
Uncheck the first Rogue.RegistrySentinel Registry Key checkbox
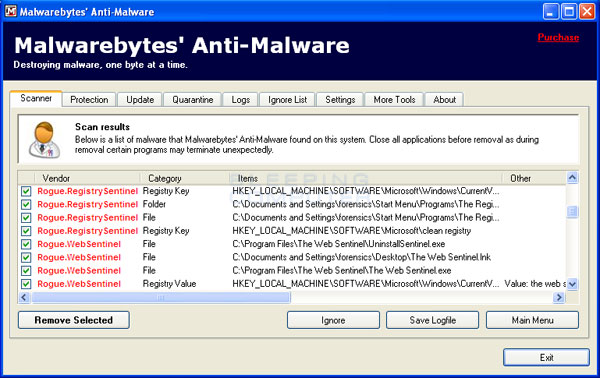click(x=26, y=191)
